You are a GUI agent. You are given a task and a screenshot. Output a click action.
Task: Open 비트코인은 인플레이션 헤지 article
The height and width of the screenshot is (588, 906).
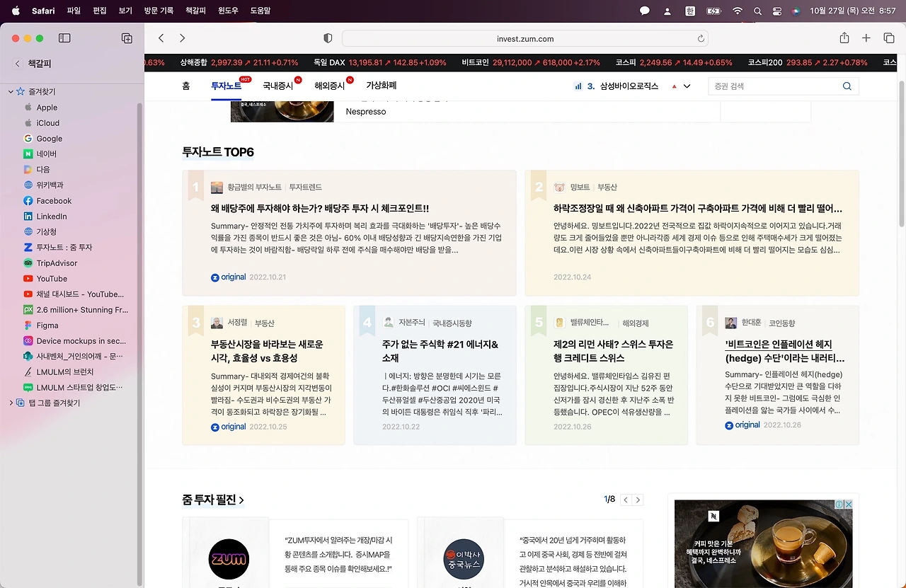[x=785, y=351]
